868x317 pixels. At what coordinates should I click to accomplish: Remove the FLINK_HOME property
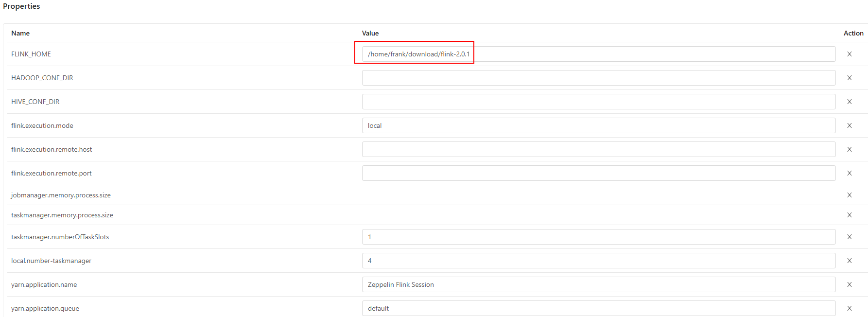pyautogui.click(x=850, y=54)
